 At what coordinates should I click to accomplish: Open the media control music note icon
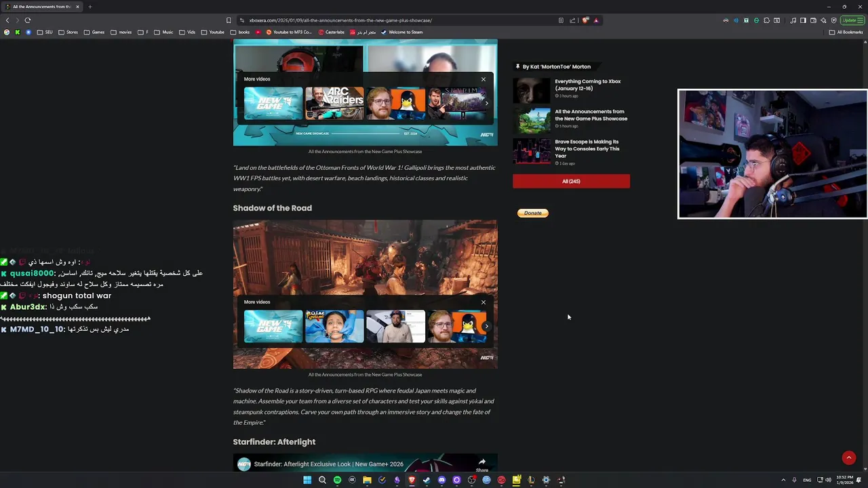[793, 20]
